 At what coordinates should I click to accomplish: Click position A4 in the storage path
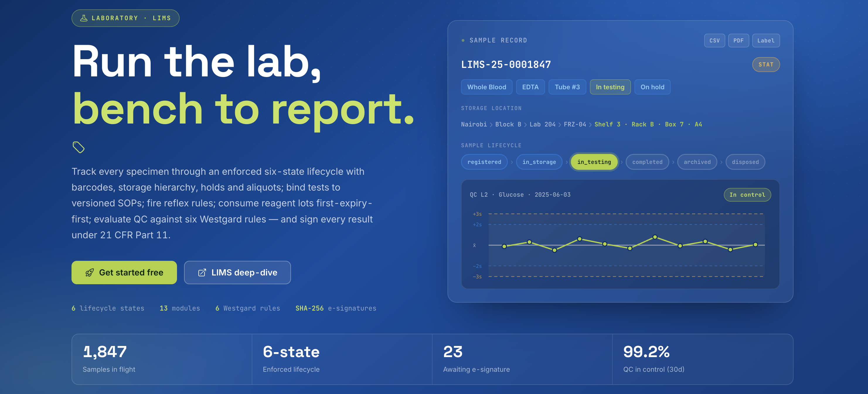point(698,124)
